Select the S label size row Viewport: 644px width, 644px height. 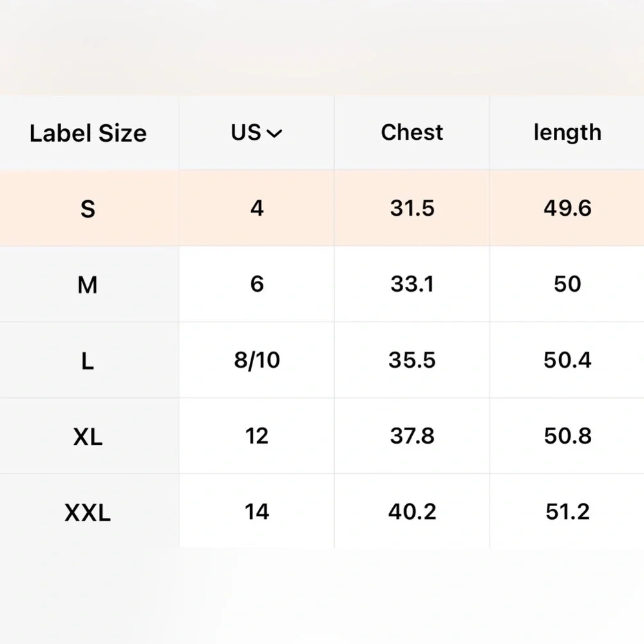[88, 209]
